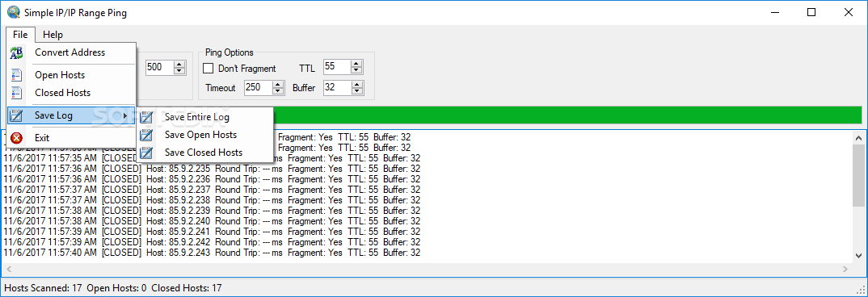Click the Ping Options group label
The width and height of the screenshot is (868, 297).
[x=230, y=52]
